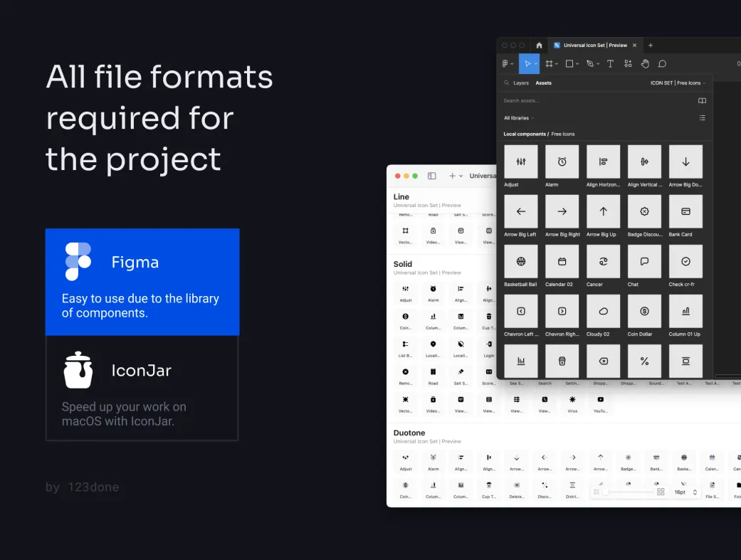Pick the Basketball Ball component
The image size is (741, 560).
(521, 261)
